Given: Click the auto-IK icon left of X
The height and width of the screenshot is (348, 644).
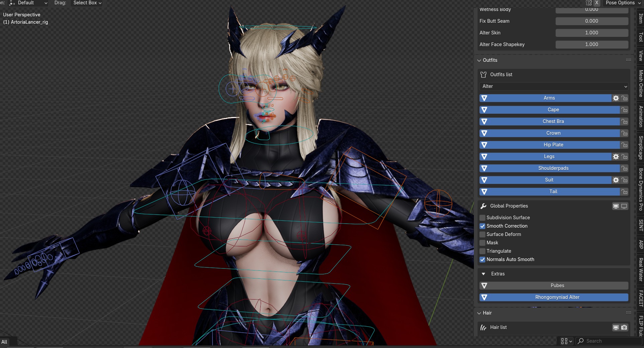Looking at the screenshot, I should (589, 3).
